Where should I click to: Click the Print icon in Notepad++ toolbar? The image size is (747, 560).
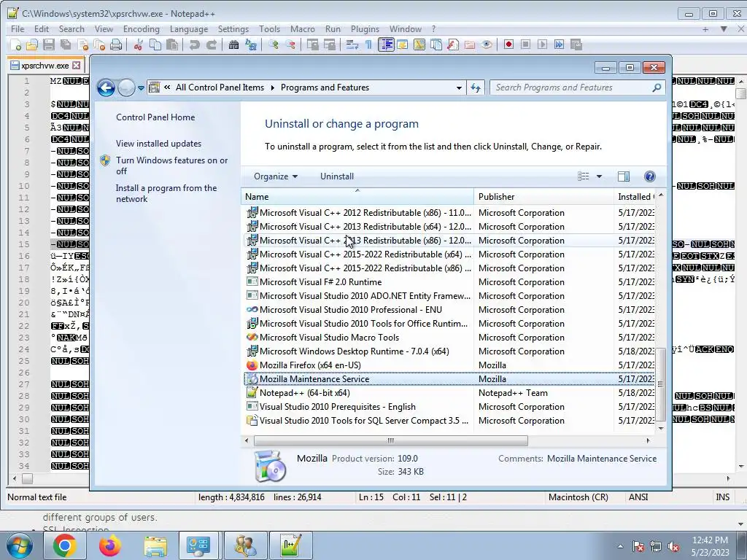(116, 44)
